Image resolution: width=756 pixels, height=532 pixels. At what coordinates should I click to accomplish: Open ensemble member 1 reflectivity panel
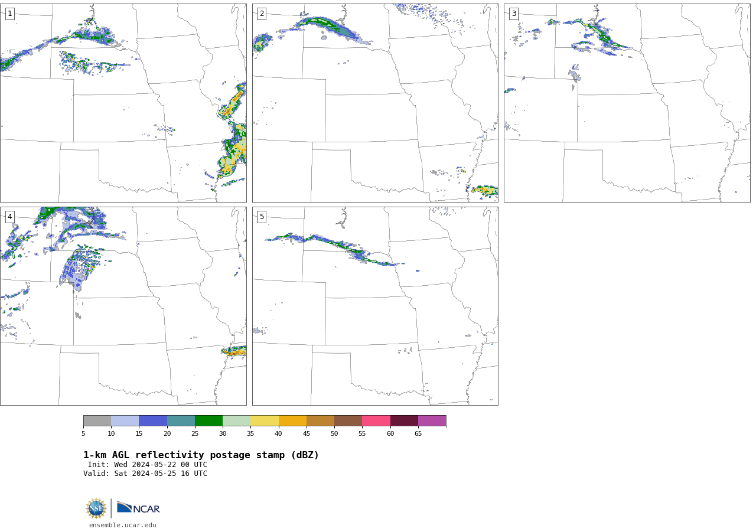click(x=123, y=103)
